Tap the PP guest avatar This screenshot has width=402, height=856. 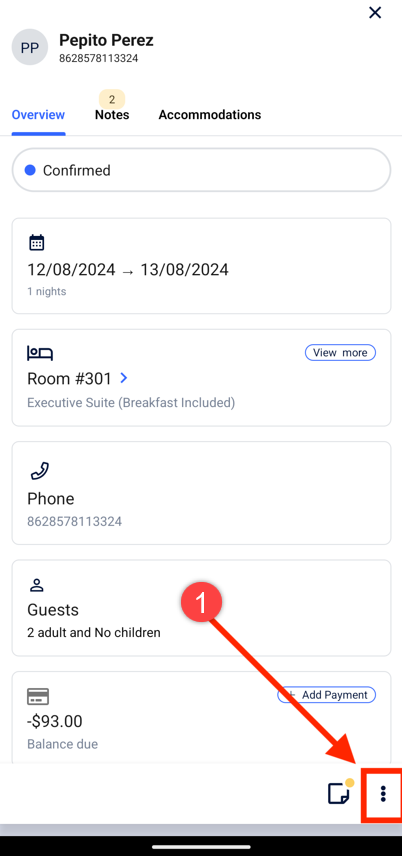coord(30,47)
